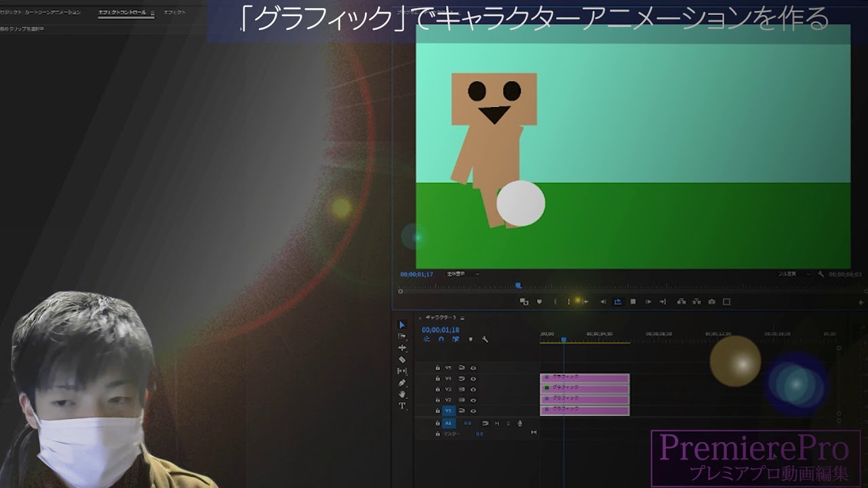Open the Effect Controls panel menu icon
This screenshot has height=488, width=868.
coord(152,13)
